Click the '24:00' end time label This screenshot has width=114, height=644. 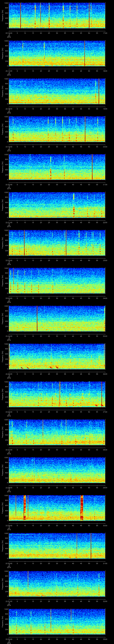[105, 298]
